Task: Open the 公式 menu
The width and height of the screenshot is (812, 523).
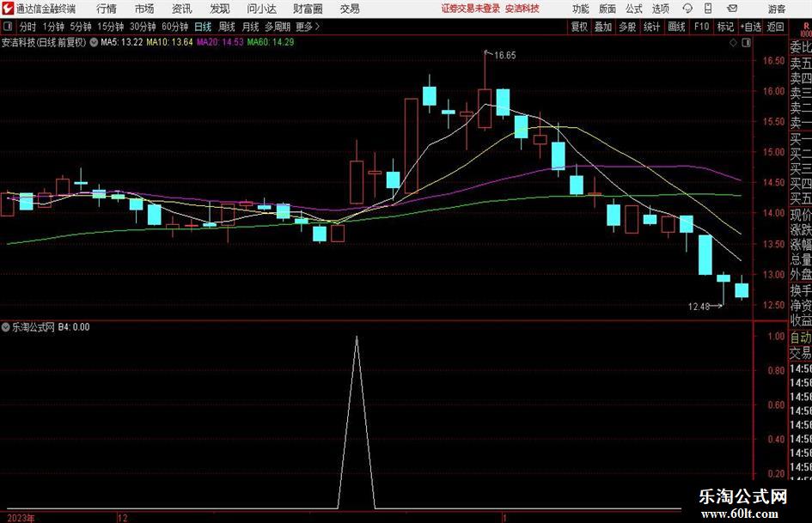Action: pos(634,9)
